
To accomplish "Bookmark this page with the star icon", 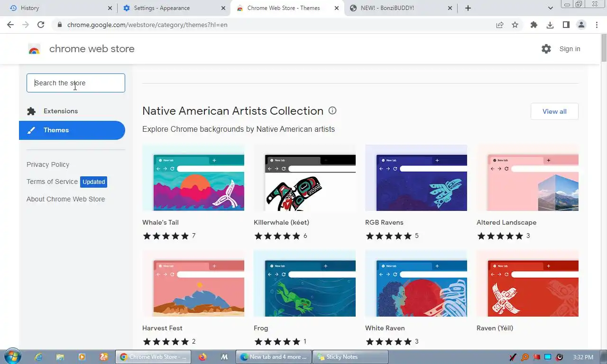I will coord(515,25).
